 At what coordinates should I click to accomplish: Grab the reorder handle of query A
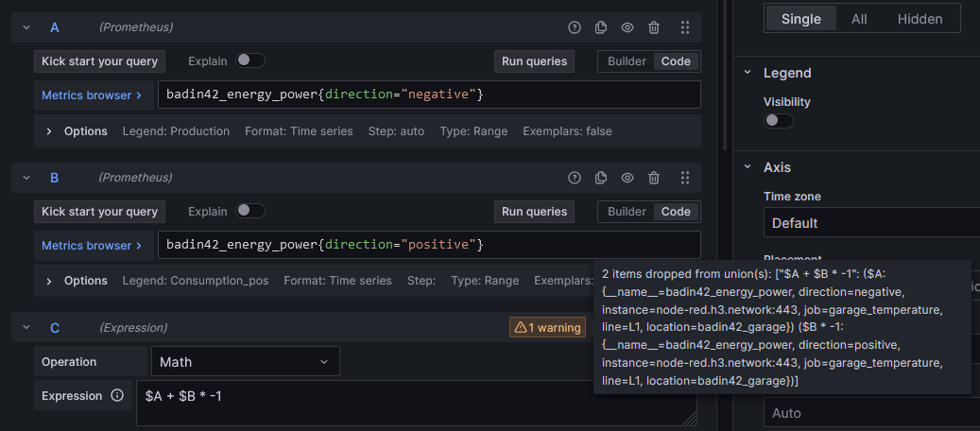685,27
